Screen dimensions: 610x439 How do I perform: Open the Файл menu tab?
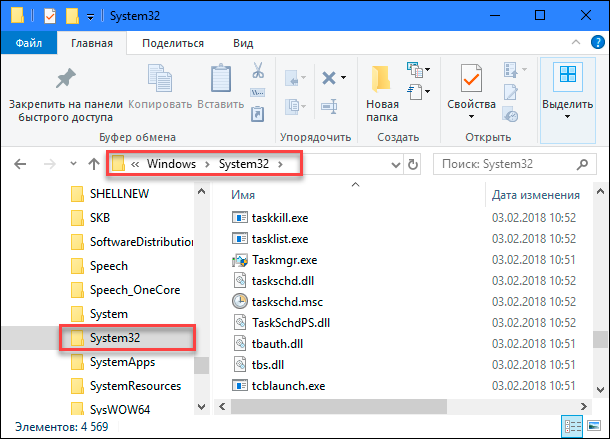(29, 43)
